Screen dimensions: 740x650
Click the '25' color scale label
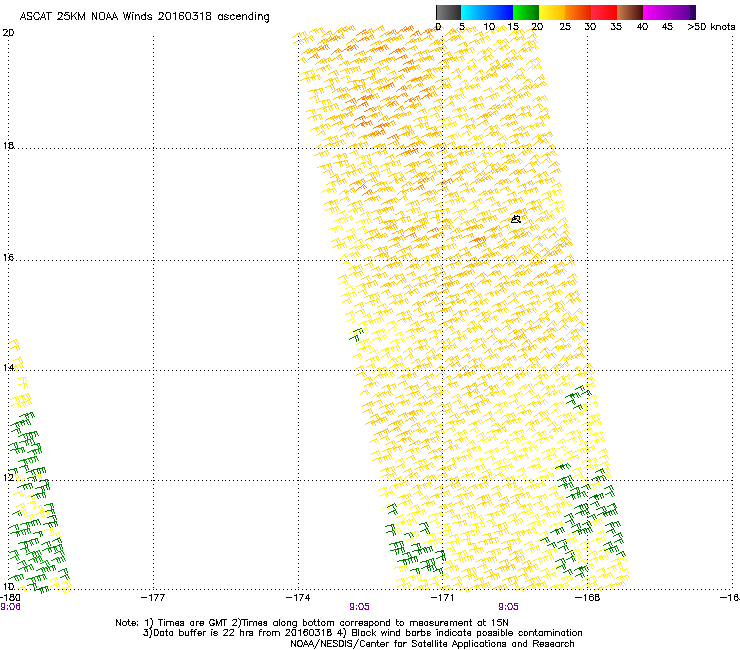click(565, 27)
